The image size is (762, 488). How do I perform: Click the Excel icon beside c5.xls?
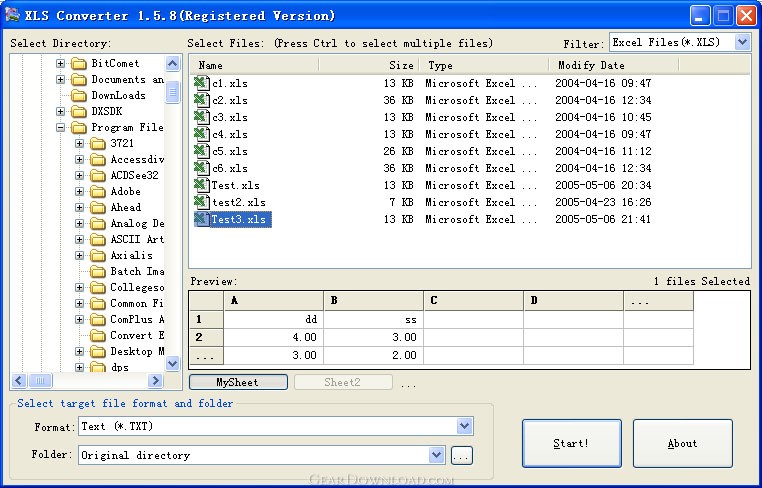[x=201, y=151]
